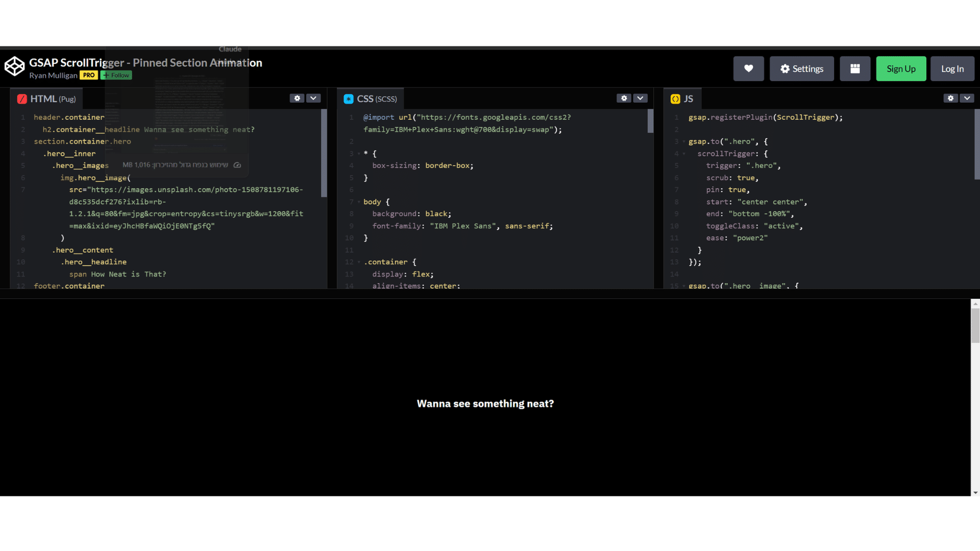
Task: Open the change view layout icon
Action: (855, 69)
